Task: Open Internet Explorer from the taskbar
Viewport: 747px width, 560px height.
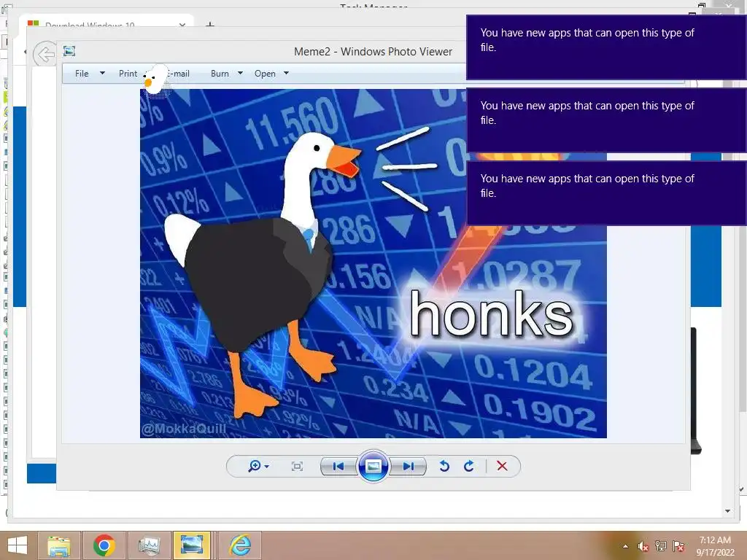Action: 240,545
